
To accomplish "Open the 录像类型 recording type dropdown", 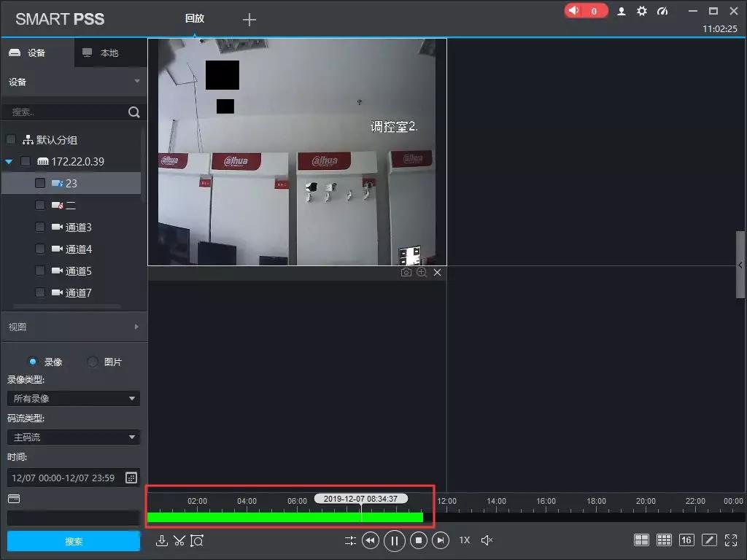I will 73,398.
